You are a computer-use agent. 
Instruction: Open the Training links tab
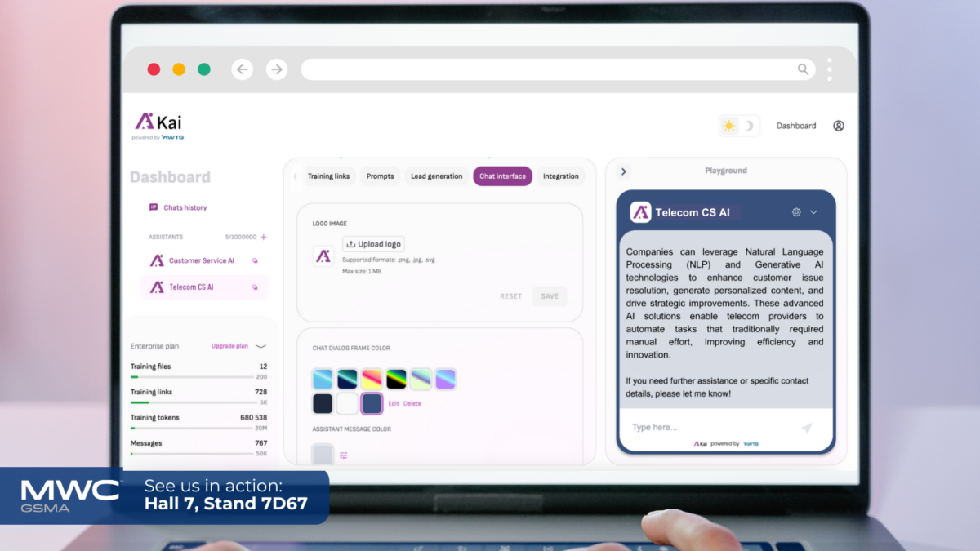pyautogui.click(x=328, y=176)
